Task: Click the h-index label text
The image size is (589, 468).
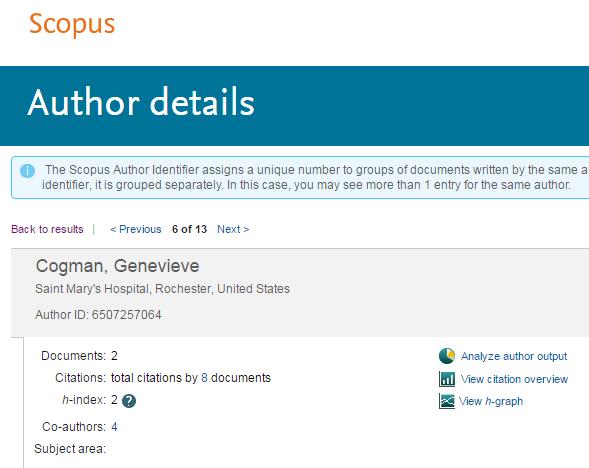Action: click(84, 400)
